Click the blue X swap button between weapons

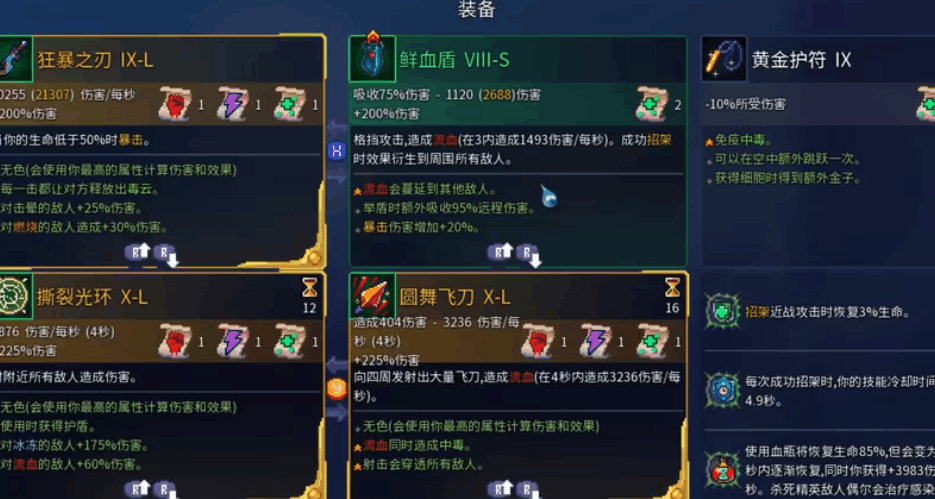click(x=337, y=151)
